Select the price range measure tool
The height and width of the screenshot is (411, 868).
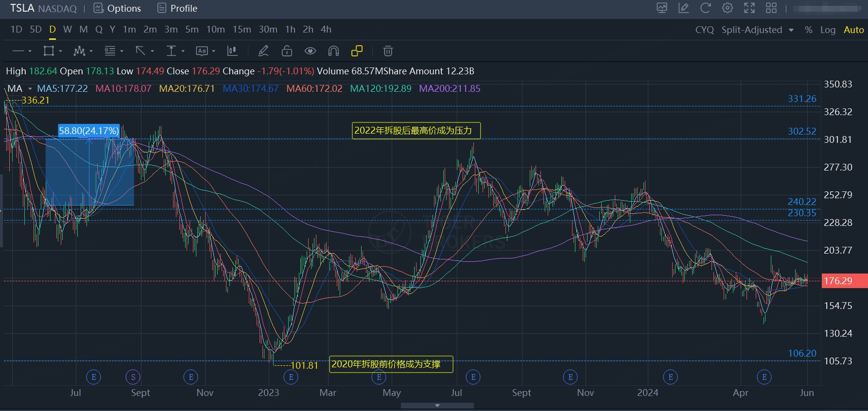[x=171, y=51]
